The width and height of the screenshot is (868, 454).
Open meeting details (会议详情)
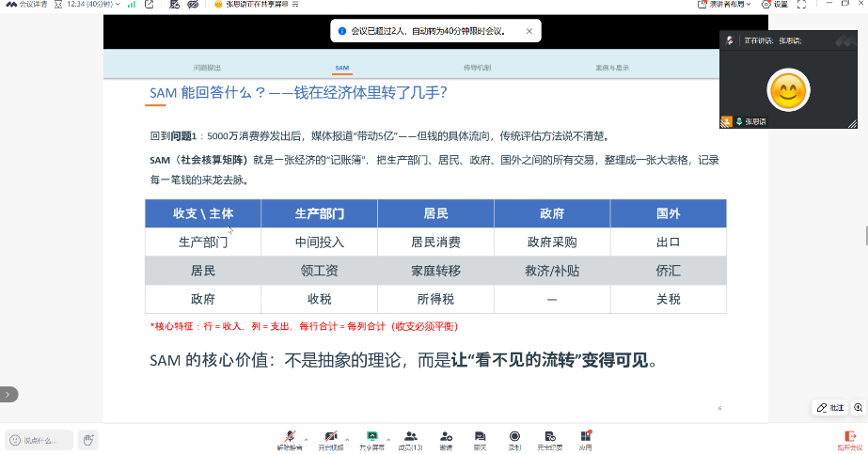26,5
